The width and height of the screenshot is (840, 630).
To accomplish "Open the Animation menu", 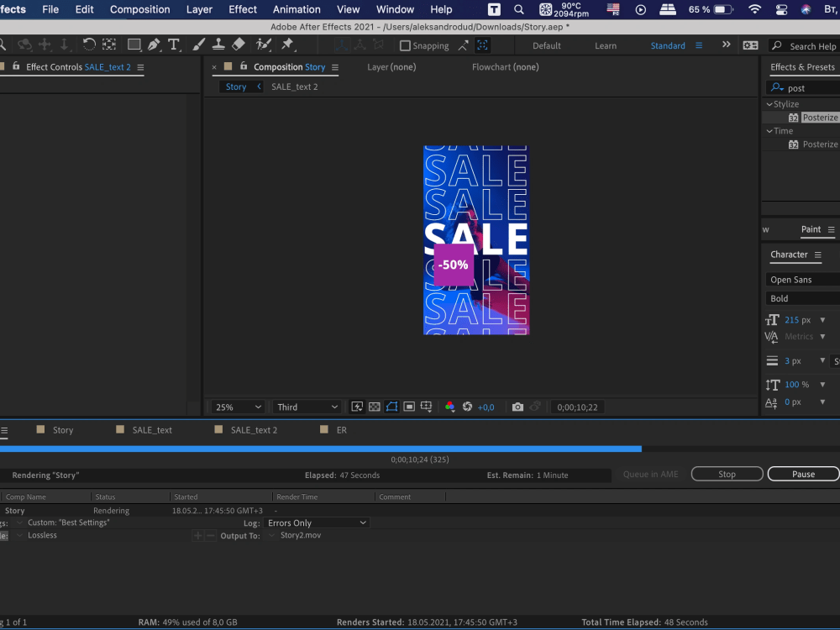I will click(297, 9).
